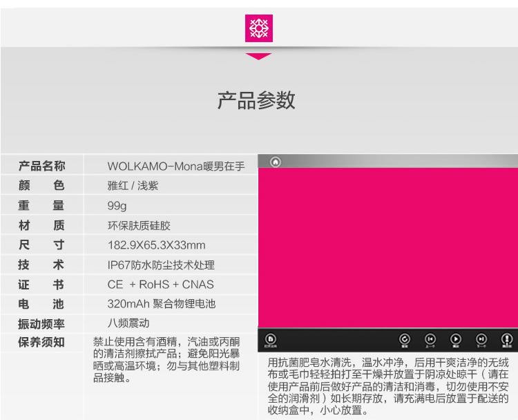Click the CE + RoHS + CNAS certificate text
The height and width of the screenshot is (420, 518).
pyautogui.click(x=160, y=285)
